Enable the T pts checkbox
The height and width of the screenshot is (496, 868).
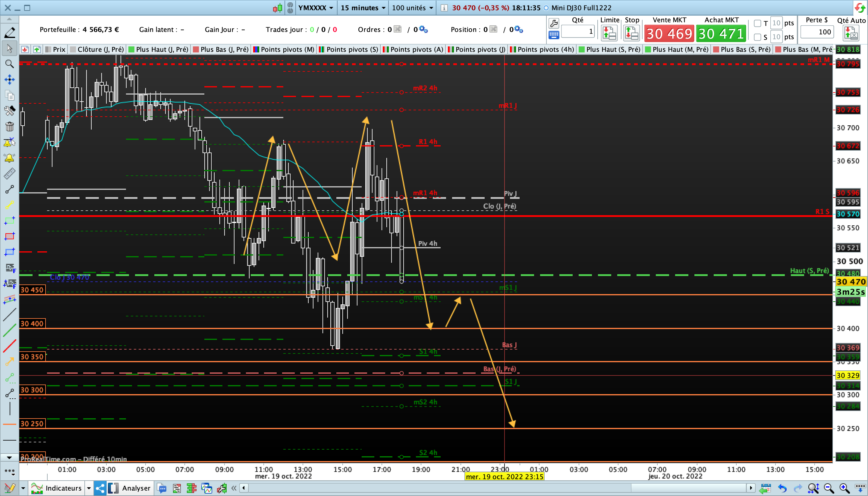(757, 23)
